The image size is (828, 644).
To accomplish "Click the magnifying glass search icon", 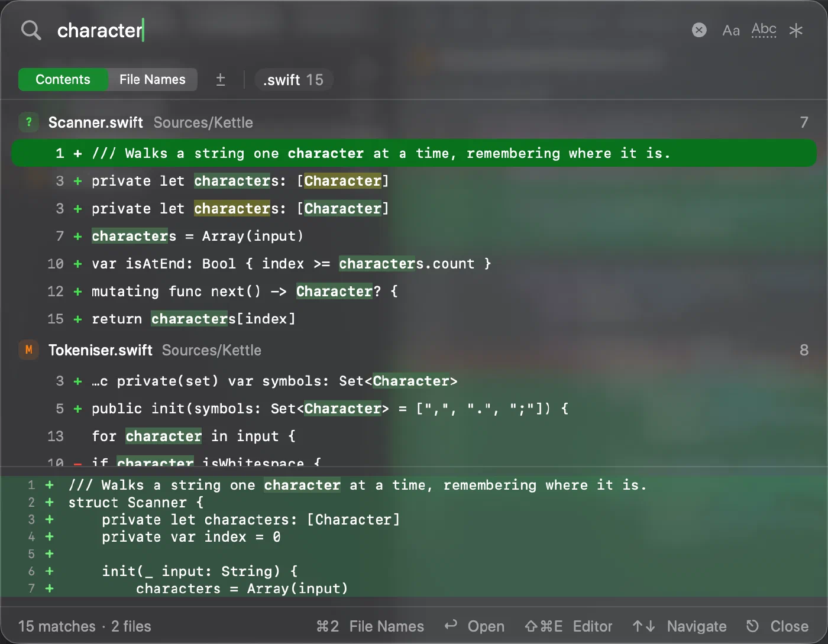I will (31, 30).
